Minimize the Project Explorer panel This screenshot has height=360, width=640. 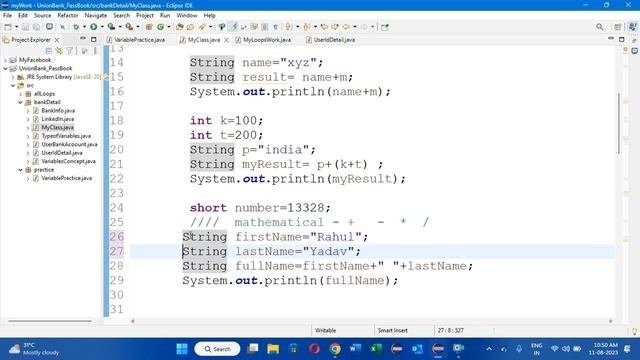[x=83, y=39]
